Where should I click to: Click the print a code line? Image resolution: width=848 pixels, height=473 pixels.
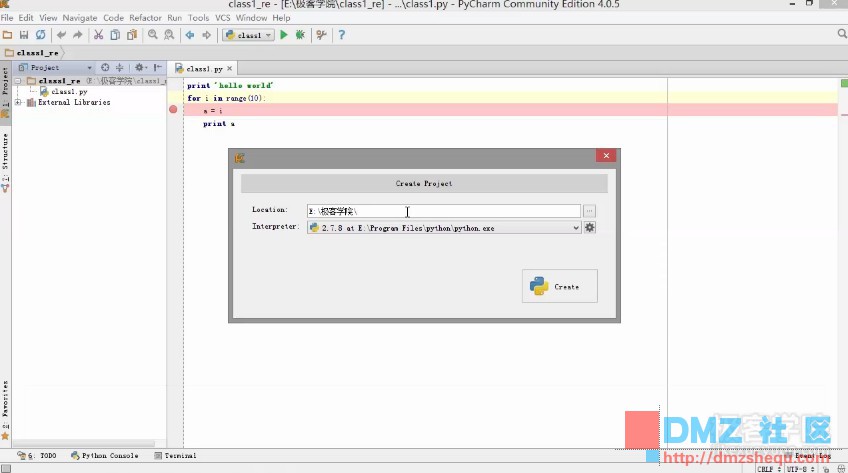point(218,124)
